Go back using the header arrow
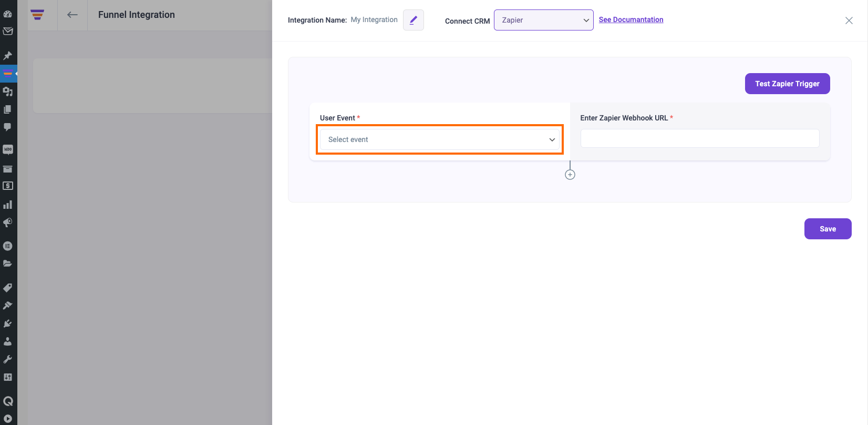The height and width of the screenshot is (425, 868). click(73, 15)
